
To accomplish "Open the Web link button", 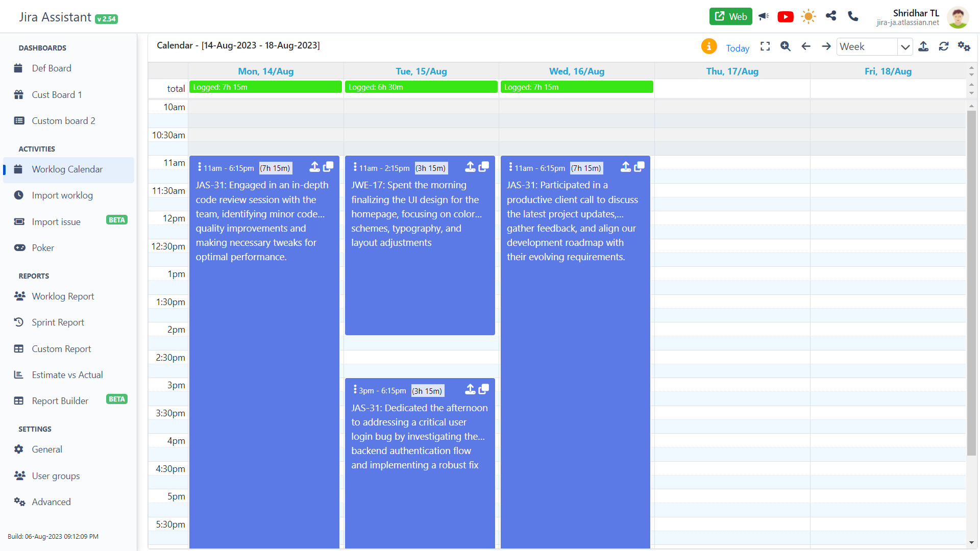I will [x=730, y=16].
